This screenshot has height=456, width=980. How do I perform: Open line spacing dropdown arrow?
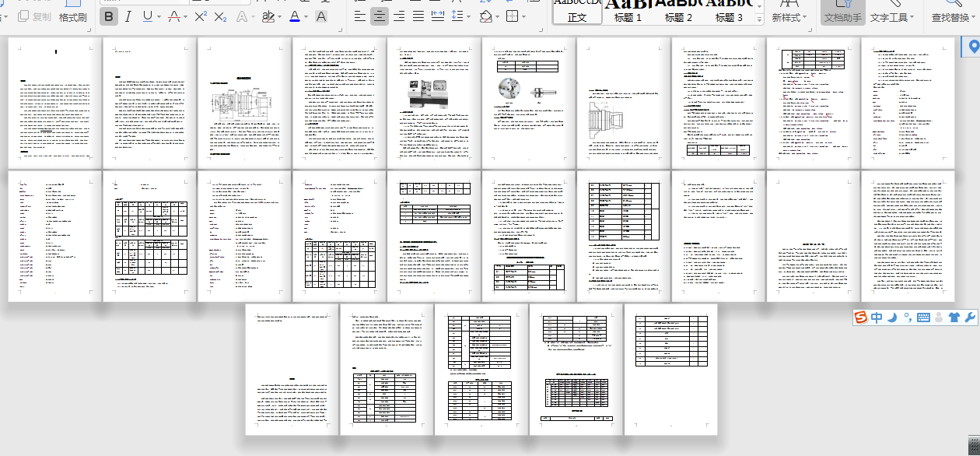coord(469,16)
